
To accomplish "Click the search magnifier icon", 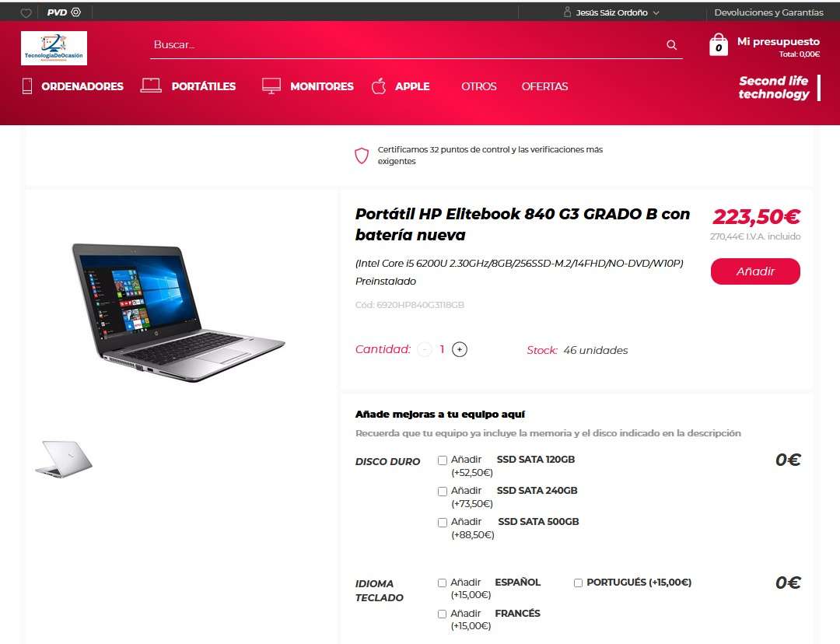I will pos(671,45).
